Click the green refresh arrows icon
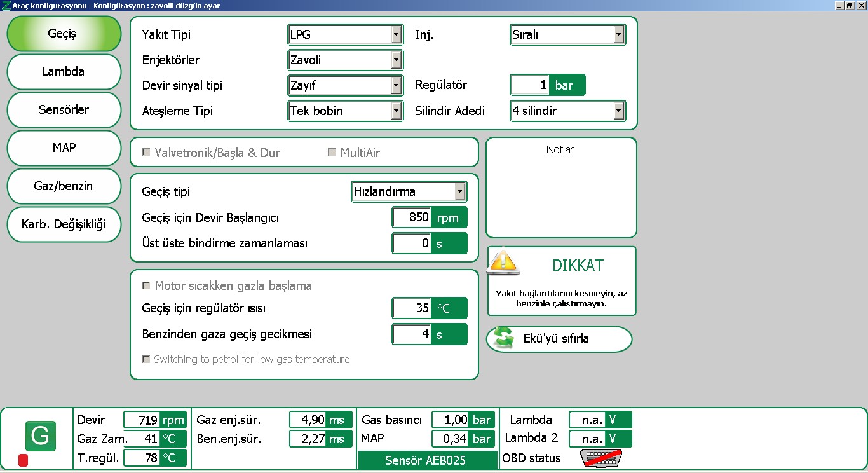Viewport: 868px width, 473px height. tap(504, 338)
